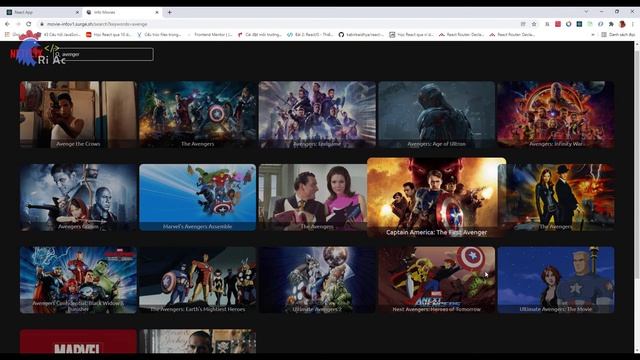Open the red MARVEL card in bottom row
Image resolution: width=640 pixels, height=360 pixels.
[x=78, y=341]
